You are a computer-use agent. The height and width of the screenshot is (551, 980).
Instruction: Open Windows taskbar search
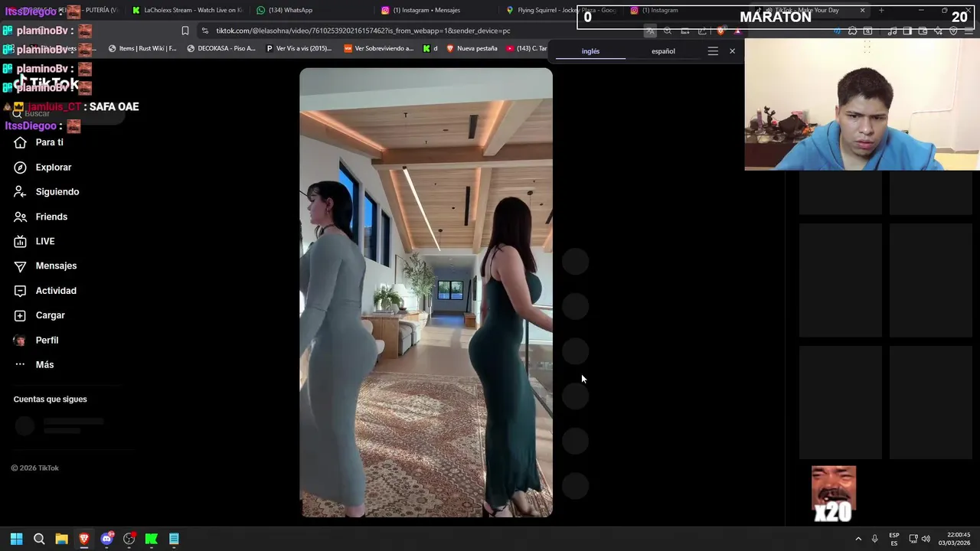39,539
